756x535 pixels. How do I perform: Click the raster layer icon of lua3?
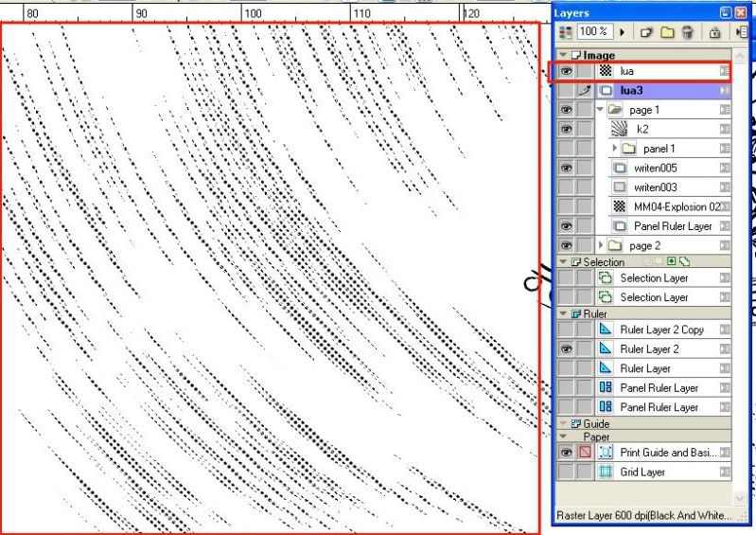tap(606, 90)
